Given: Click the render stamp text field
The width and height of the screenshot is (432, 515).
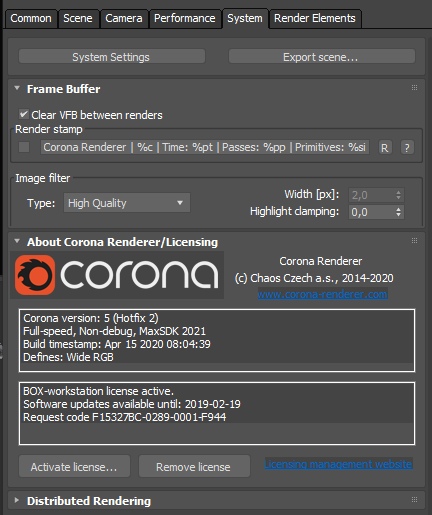Looking at the screenshot, I should [x=205, y=147].
